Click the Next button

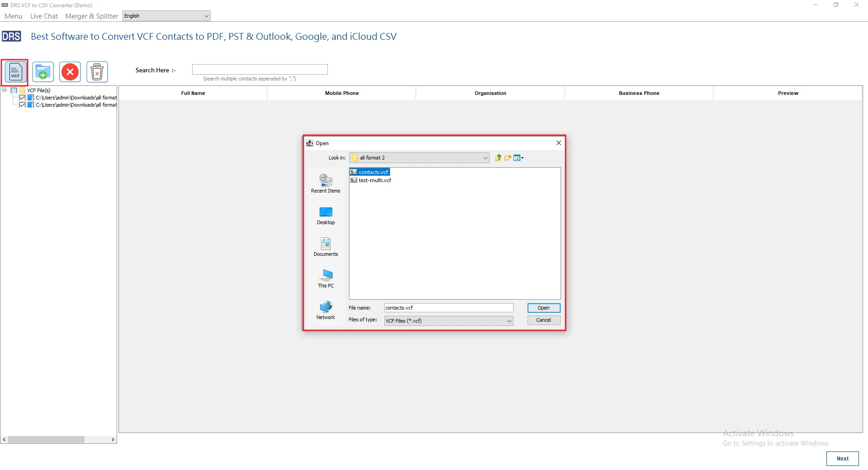click(843, 458)
